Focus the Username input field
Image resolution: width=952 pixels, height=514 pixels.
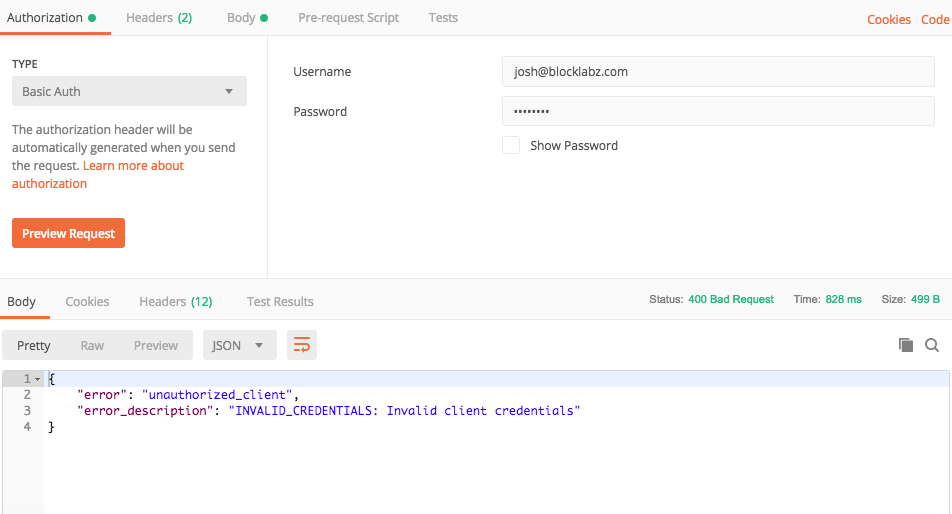pos(718,72)
